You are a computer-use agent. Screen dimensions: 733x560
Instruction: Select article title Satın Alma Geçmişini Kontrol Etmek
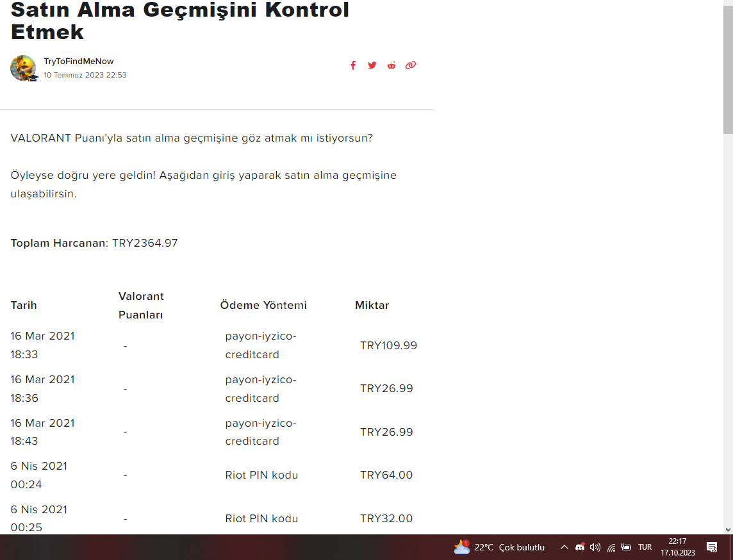coord(180,21)
